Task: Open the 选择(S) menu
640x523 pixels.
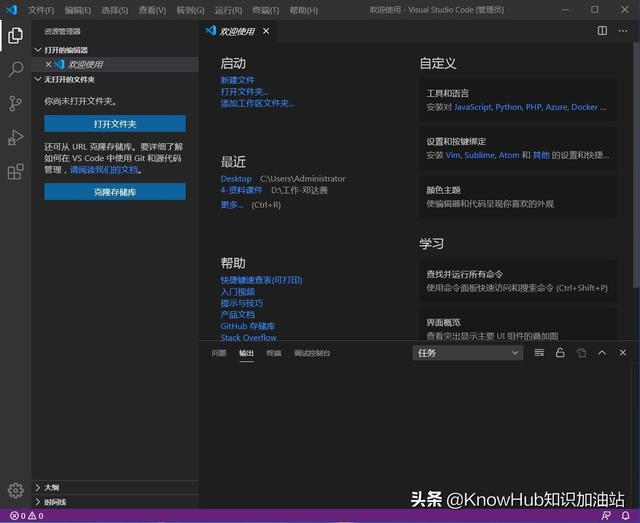Action: click(x=115, y=10)
